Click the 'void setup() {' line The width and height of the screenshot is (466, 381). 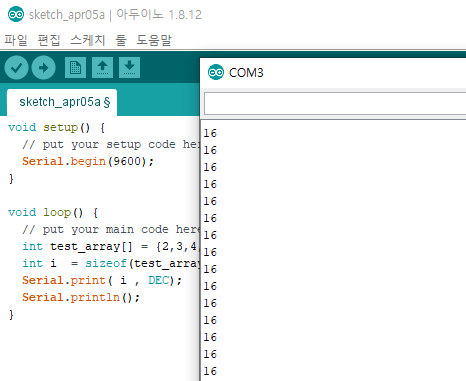click(x=57, y=127)
